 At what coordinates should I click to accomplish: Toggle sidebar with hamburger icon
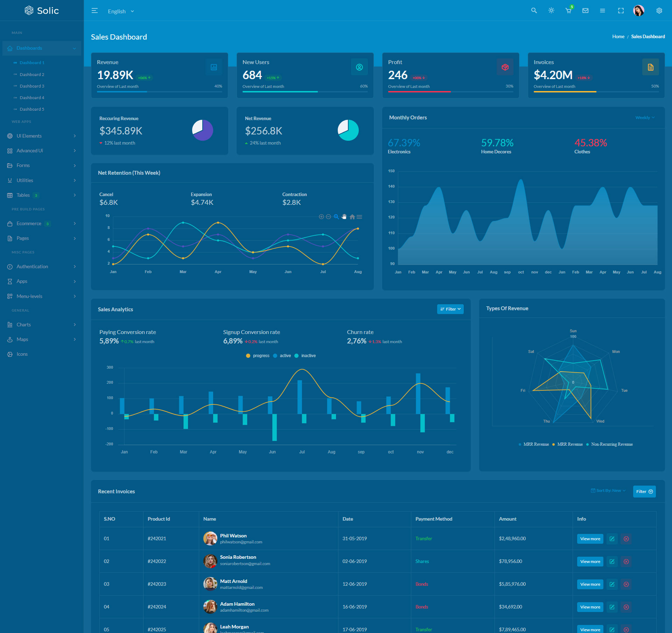click(x=94, y=11)
